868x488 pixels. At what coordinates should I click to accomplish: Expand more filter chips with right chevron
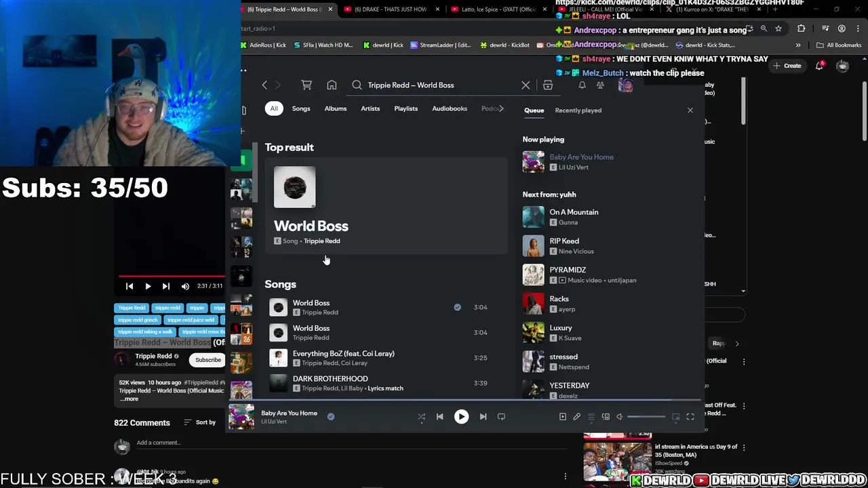(500, 108)
